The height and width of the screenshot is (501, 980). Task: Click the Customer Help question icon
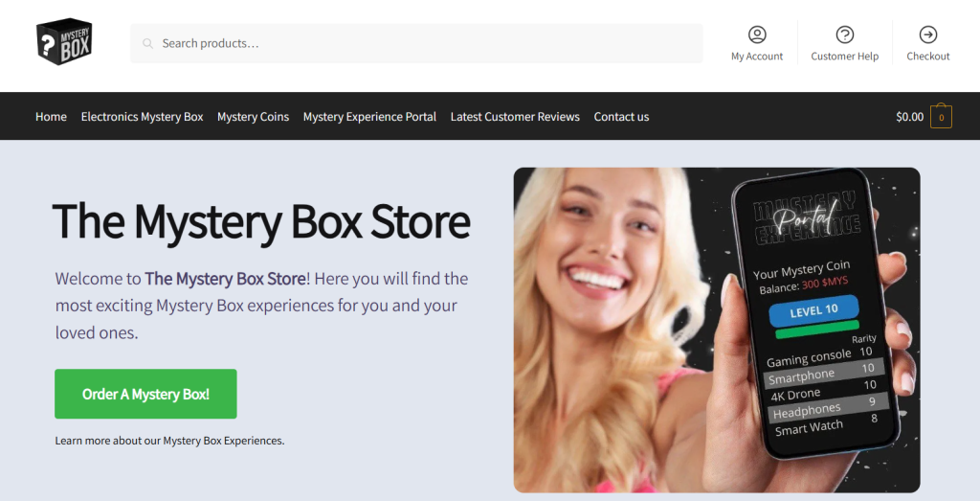(x=844, y=34)
